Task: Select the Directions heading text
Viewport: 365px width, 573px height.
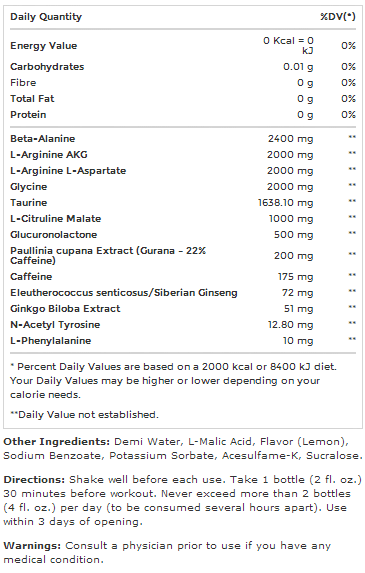Action: (x=34, y=480)
